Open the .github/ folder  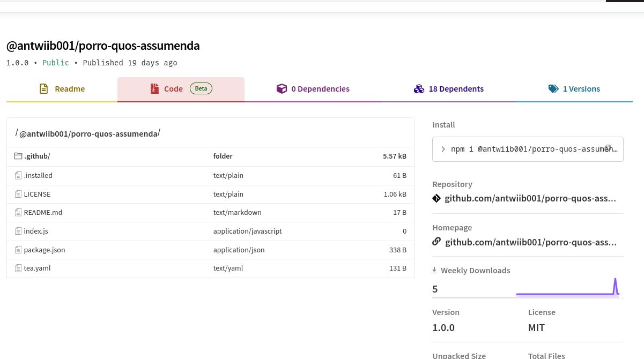pyautogui.click(x=37, y=156)
